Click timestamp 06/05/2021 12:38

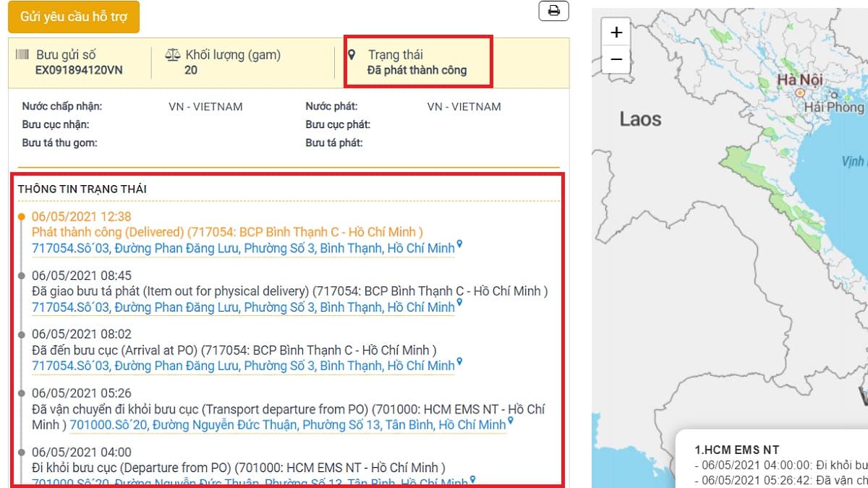[x=82, y=216]
